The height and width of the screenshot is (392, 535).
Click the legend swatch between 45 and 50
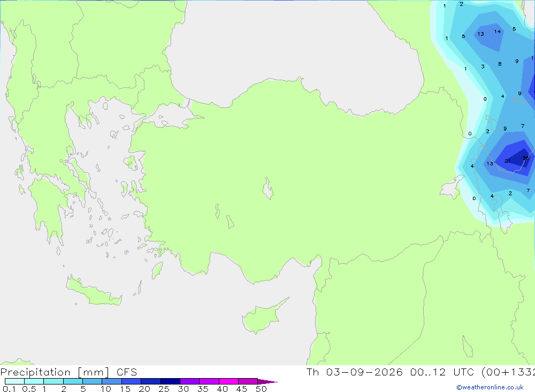pos(248,381)
